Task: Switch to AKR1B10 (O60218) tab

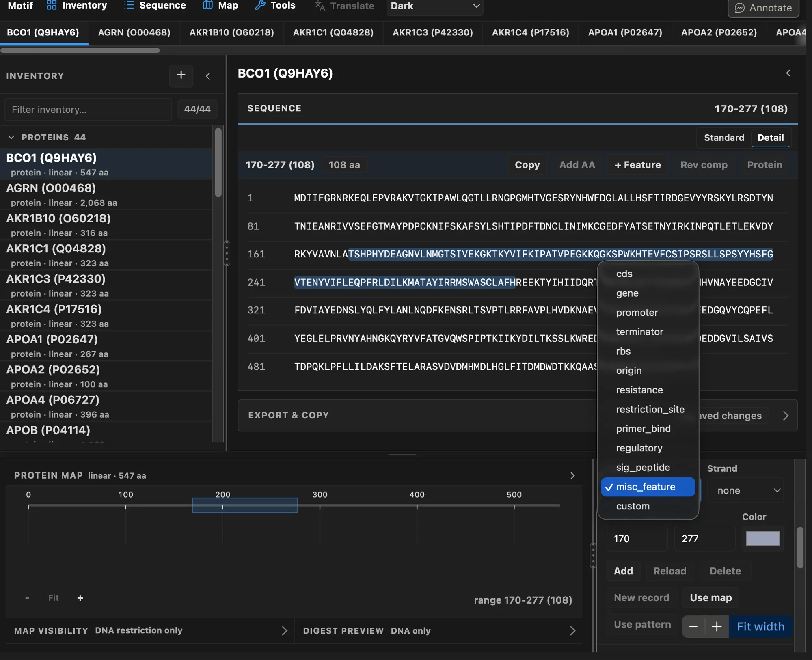Action: [231, 32]
